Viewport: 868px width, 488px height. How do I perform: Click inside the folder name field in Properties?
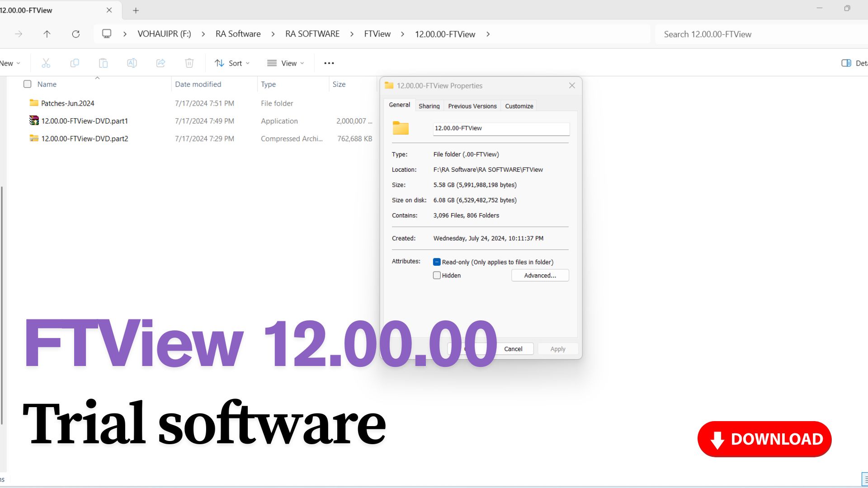coord(500,128)
